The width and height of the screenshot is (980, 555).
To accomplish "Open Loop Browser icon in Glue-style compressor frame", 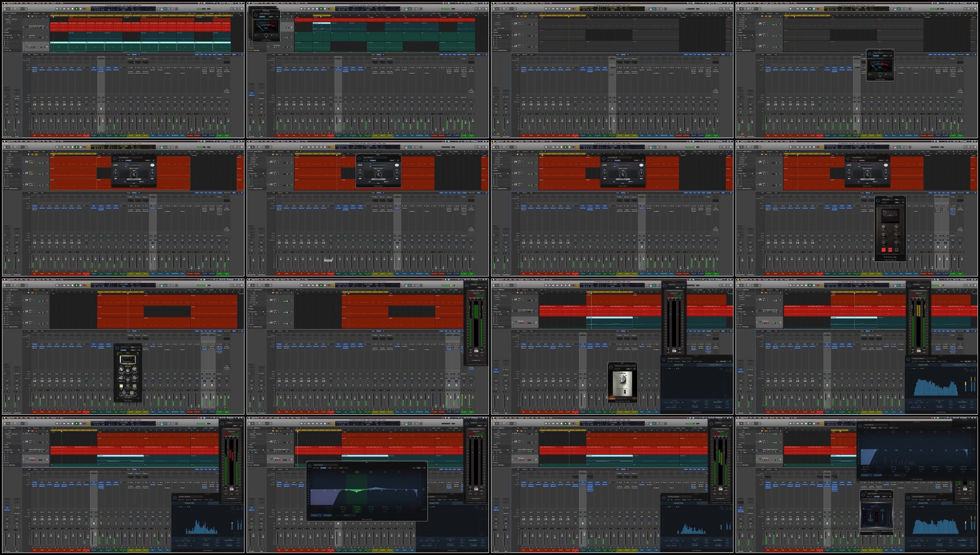I will pyautogui.click(x=238, y=285).
